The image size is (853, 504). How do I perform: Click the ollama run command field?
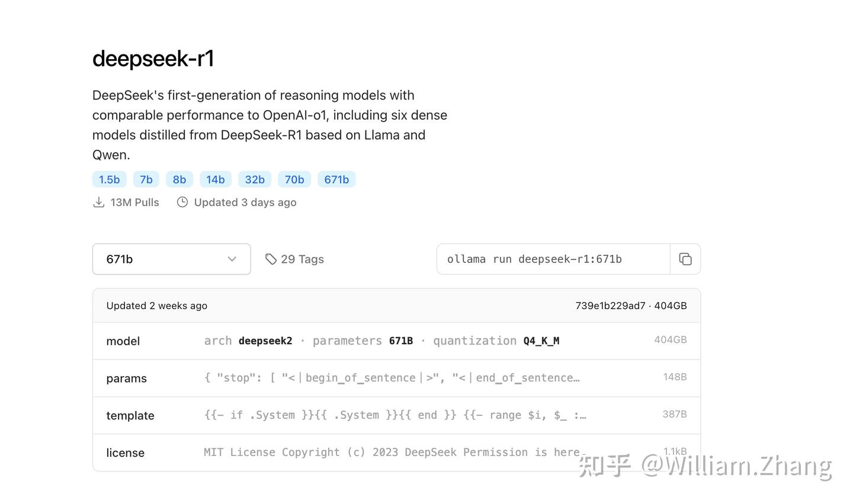click(553, 259)
